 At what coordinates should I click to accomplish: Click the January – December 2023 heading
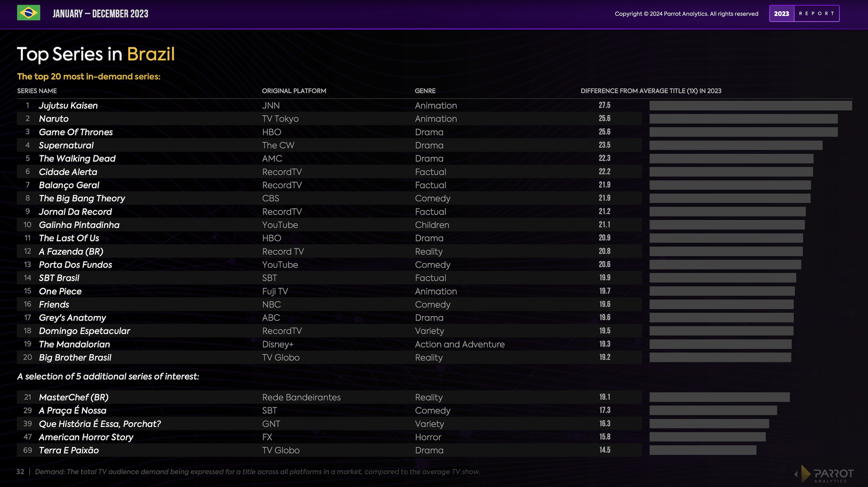coord(100,14)
